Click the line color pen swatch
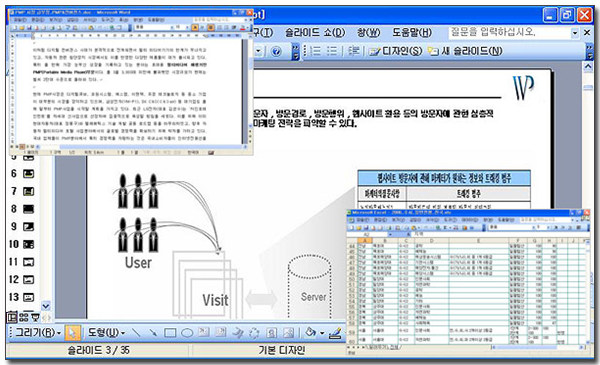The height and width of the screenshot is (365, 600). (335, 333)
